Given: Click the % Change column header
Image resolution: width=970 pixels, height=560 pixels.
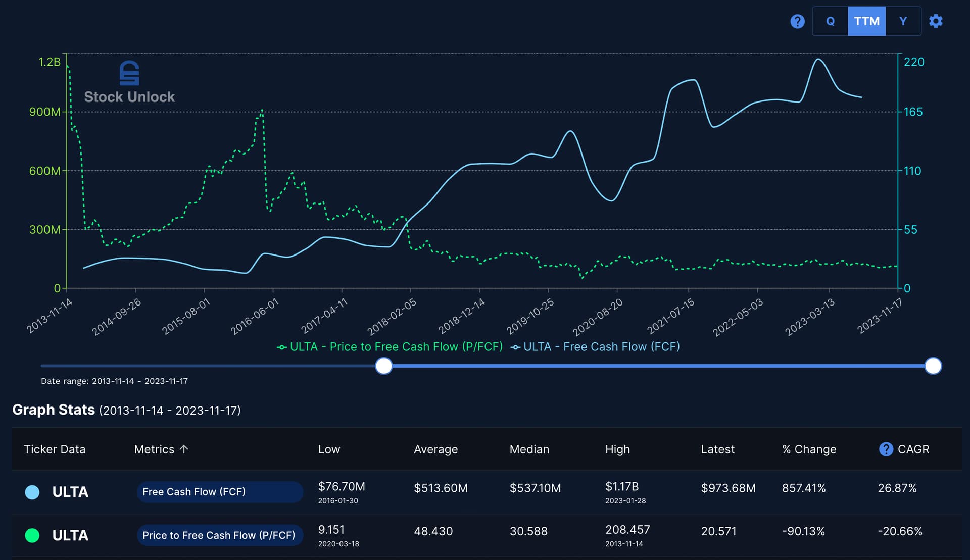Looking at the screenshot, I should tap(809, 449).
